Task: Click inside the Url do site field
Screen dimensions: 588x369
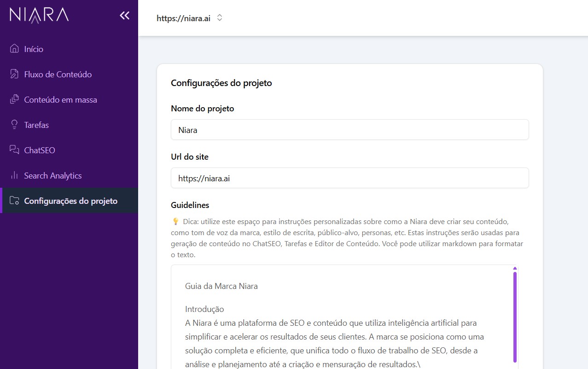Action: pos(349,178)
